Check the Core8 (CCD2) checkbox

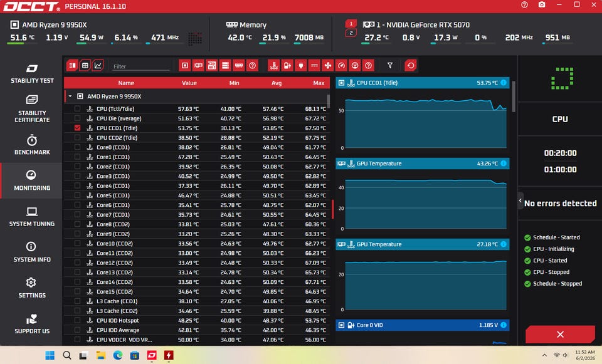[78, 224]
